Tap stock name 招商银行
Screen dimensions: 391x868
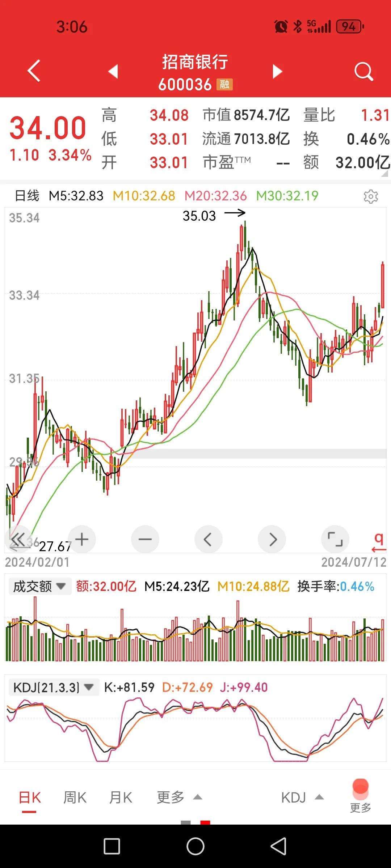pos(195,62)
